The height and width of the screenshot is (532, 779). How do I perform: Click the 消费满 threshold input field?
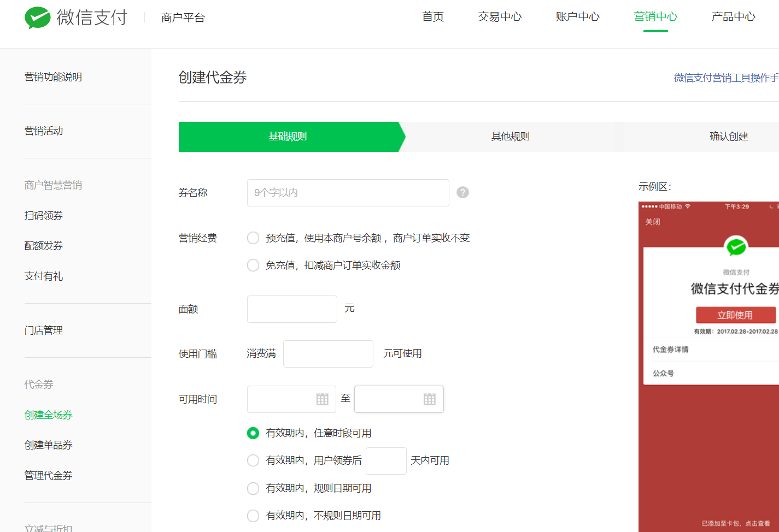point(328,354)
